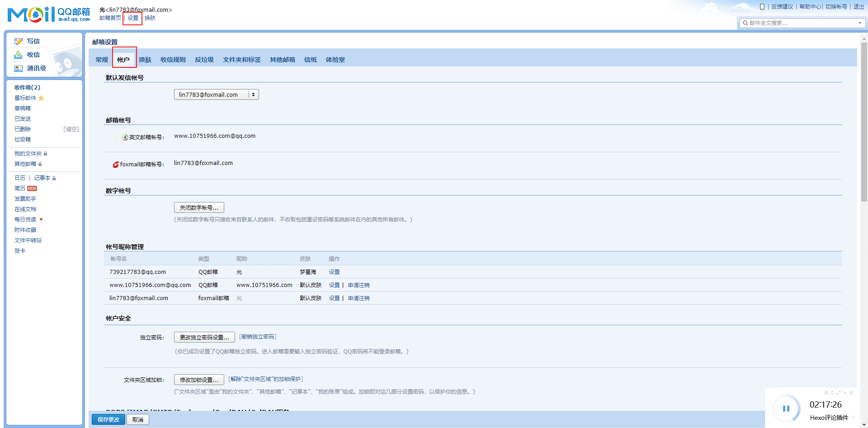The height and width of the screenshot is (428, 868).
Task: Click the 取消 button
Action: click(138, 419)
